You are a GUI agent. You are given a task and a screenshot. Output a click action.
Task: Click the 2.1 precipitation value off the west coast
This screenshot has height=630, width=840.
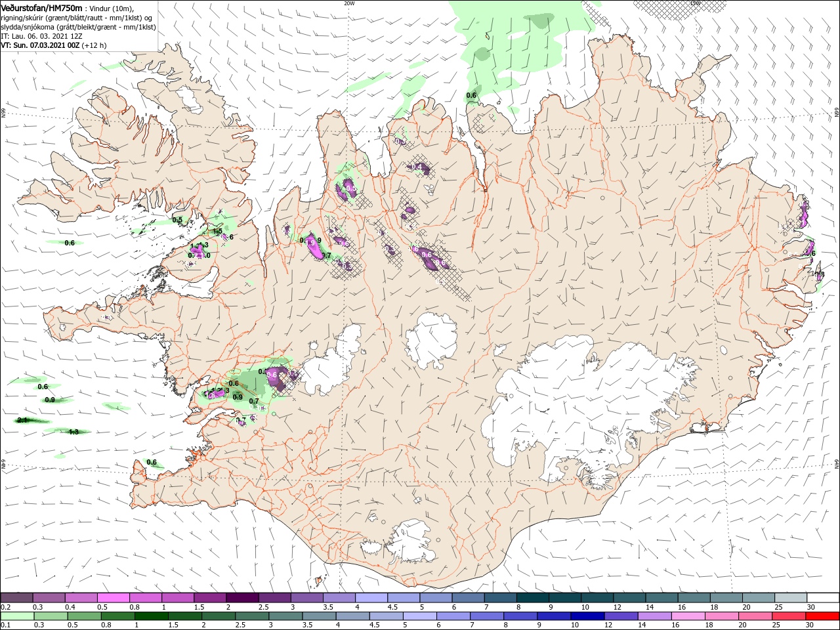22,420
